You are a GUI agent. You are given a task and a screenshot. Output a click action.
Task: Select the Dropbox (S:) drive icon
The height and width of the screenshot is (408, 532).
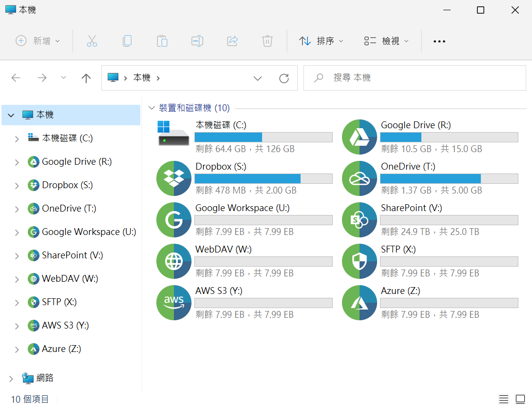174,178
